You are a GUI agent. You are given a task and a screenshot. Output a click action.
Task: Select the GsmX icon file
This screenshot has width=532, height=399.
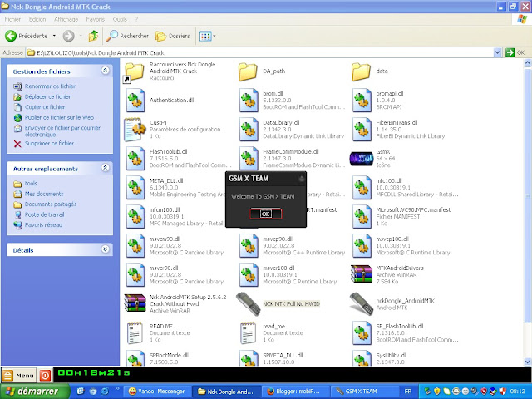362,159
